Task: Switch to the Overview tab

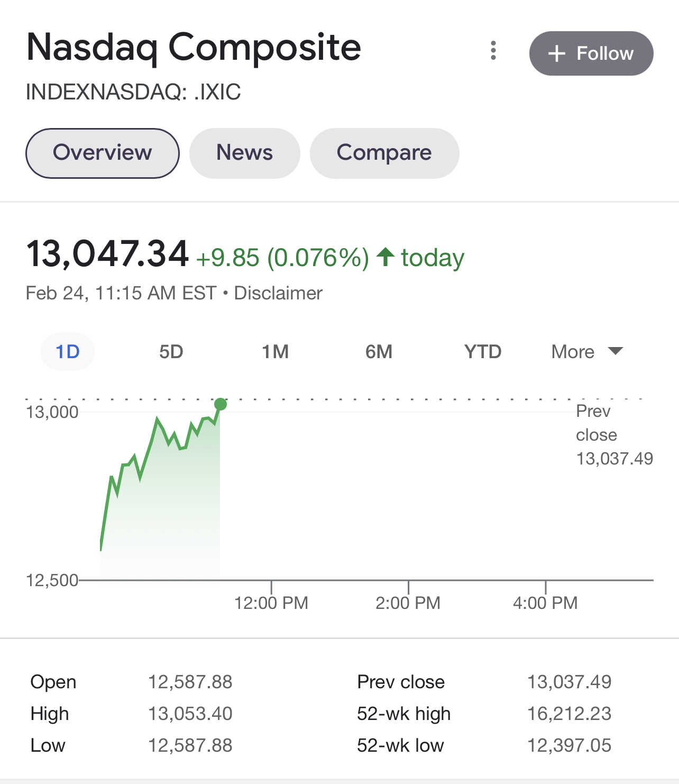Action: (x=103, y=153)
